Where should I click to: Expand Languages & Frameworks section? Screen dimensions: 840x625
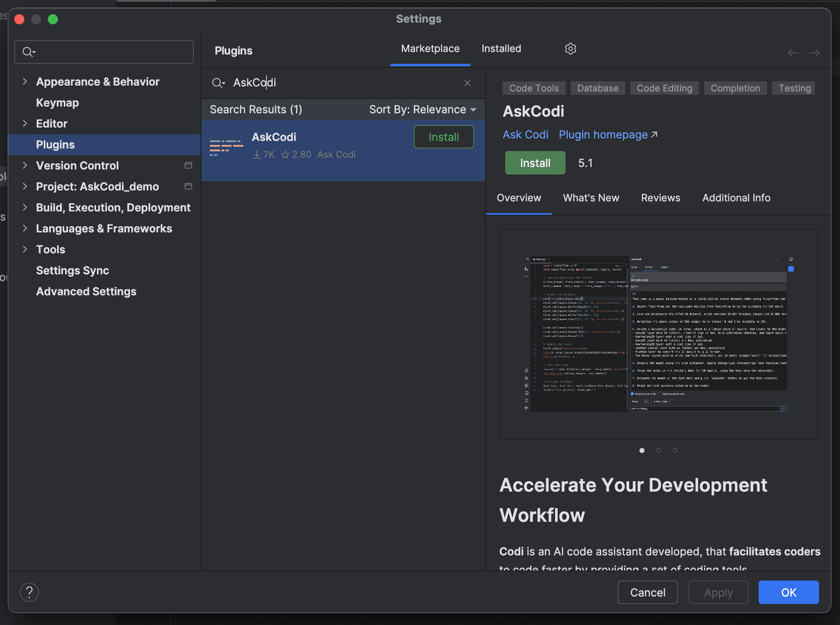click(25, 228)
